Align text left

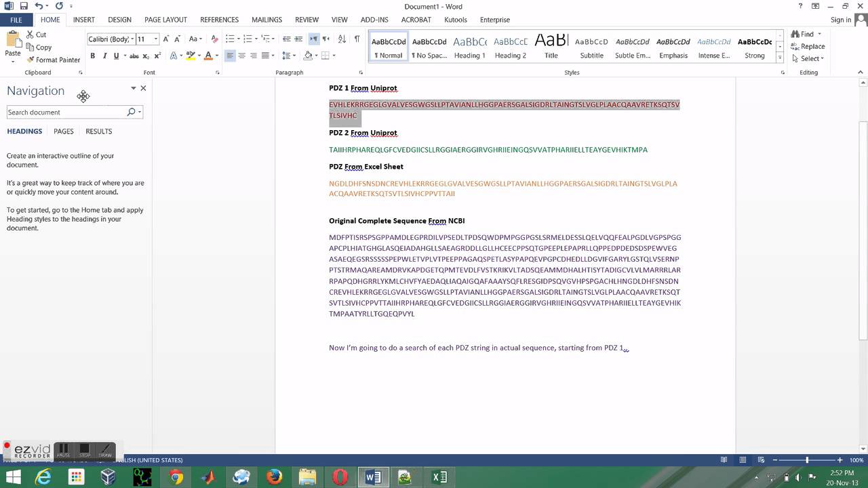230,56
